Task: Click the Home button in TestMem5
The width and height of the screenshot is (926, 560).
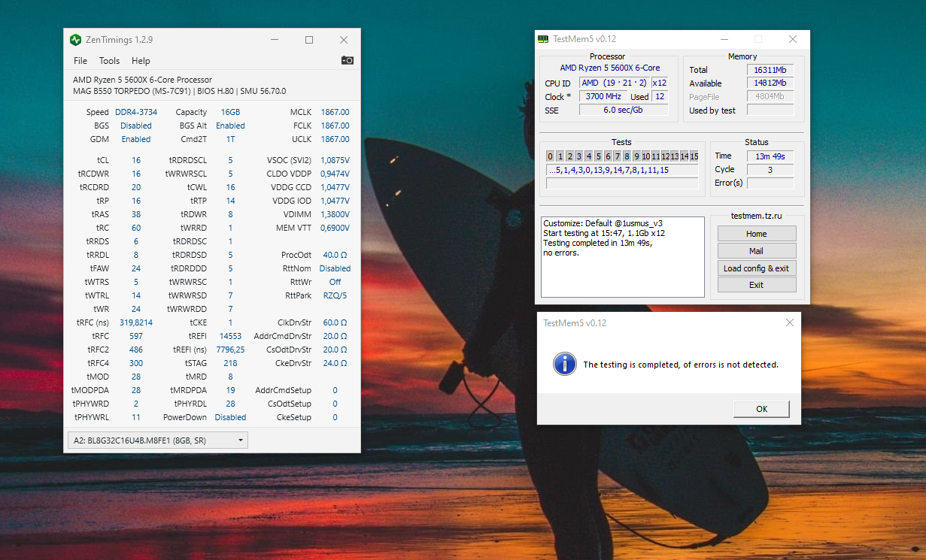Action: pos(757,234)
